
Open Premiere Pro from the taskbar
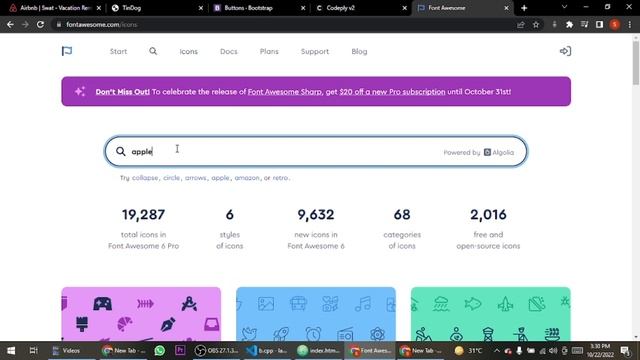pyautogui.click(x=180, y=350)
